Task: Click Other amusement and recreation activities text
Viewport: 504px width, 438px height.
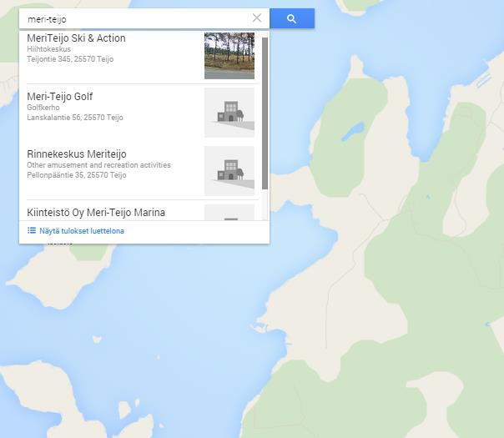Action: click(x=98, y=165)
